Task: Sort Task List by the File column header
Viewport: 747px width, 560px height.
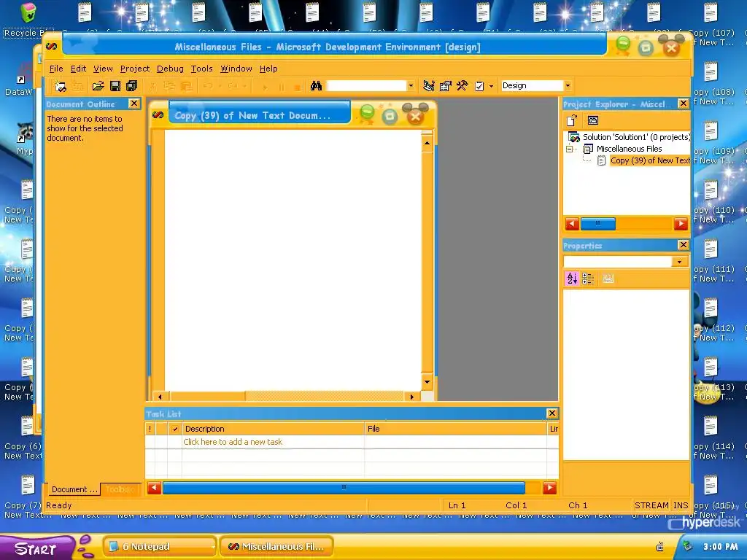Action: click(x=455, y=429)
